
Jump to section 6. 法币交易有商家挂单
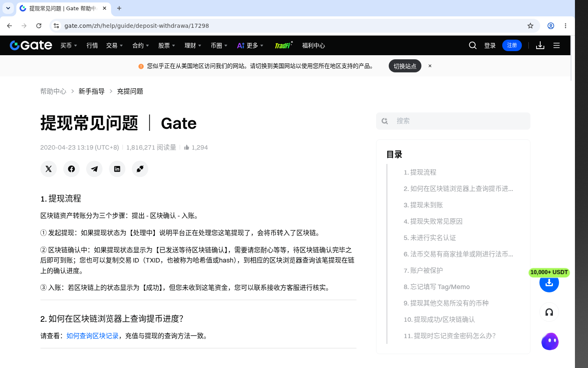[x=458, y=254]
